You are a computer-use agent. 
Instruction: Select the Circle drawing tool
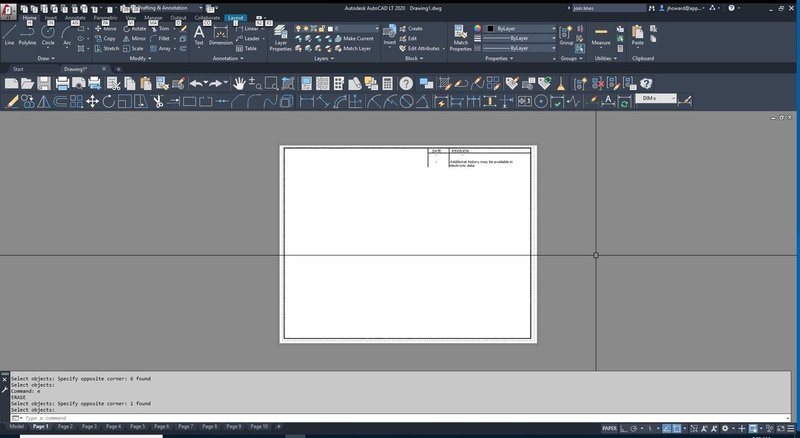[48, 35]
